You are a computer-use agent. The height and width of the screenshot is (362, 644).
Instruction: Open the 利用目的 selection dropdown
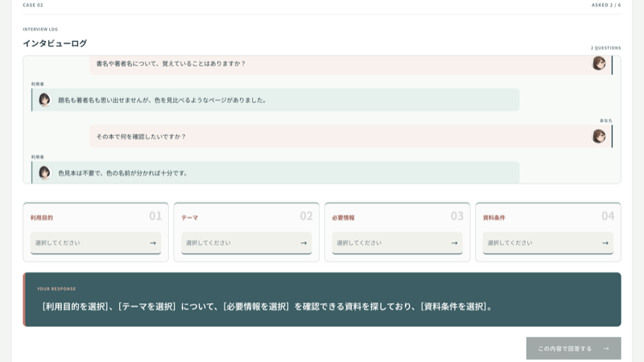click(96, 243)
